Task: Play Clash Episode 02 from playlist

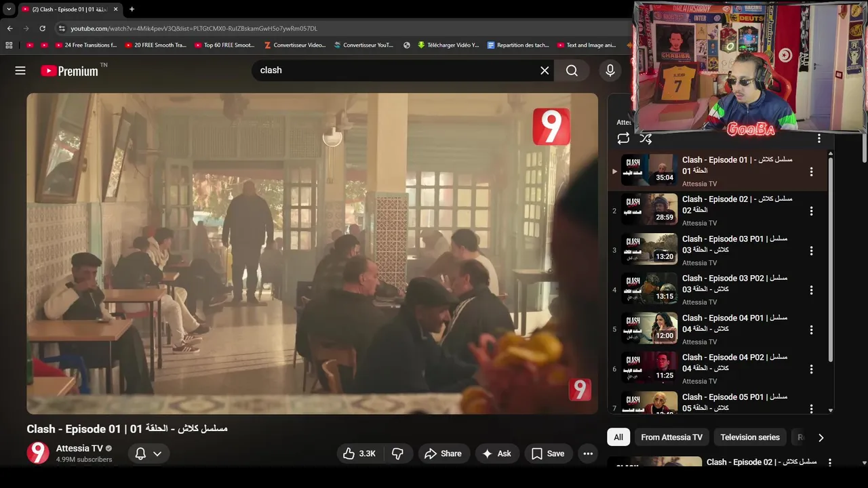Action: (x=650, y=210)
